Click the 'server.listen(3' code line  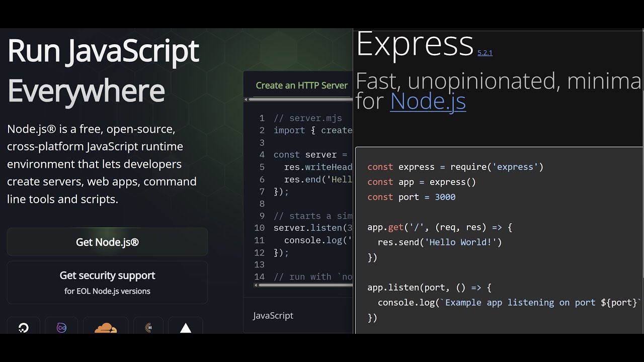point(313,228)
